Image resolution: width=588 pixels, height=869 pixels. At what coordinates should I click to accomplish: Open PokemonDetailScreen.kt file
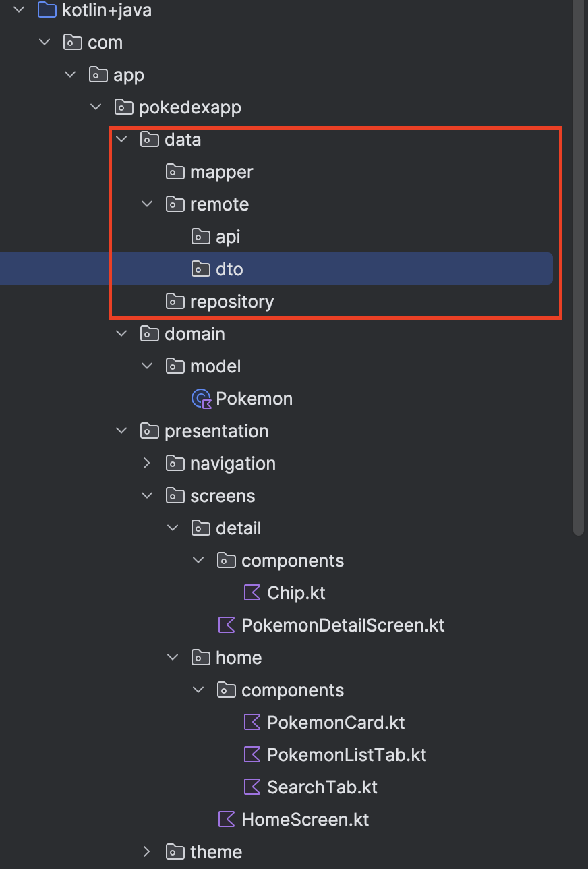coord(343,625)
